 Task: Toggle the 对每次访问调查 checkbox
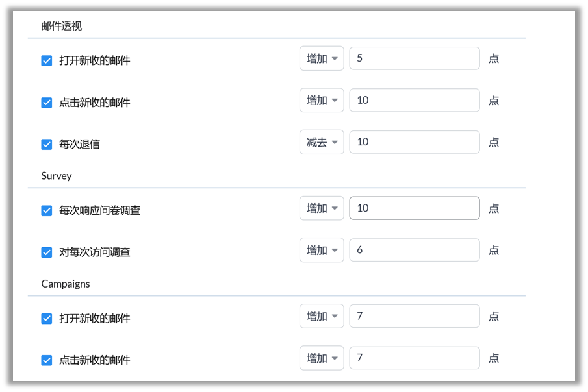tap(47, 252)
